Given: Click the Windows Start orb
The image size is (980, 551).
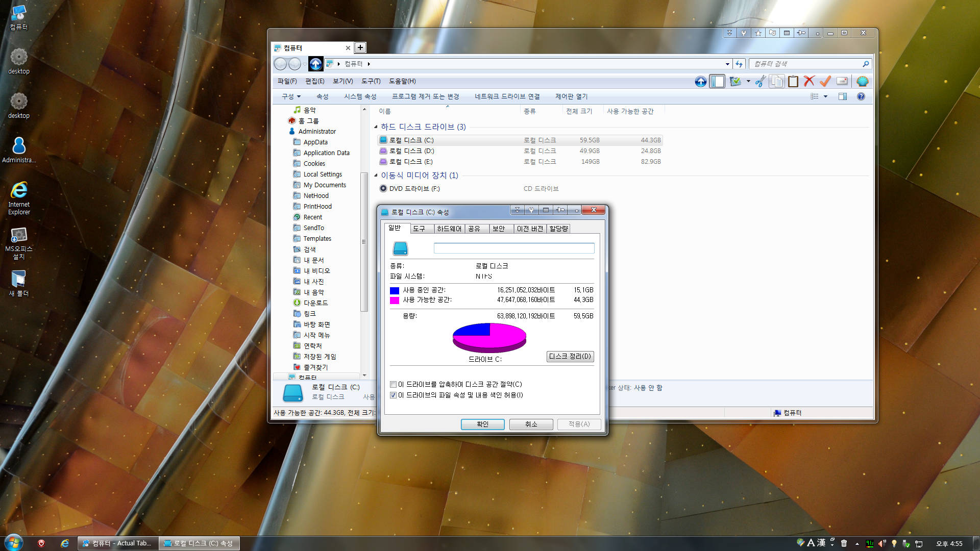Looking at the screenshot, I should tap(13, 543).
